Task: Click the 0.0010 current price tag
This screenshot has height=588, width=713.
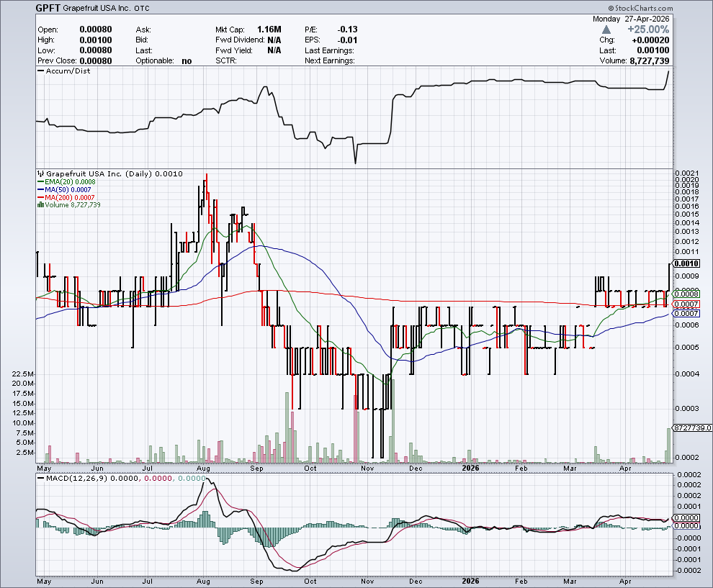Action: (x=686, y=263)
